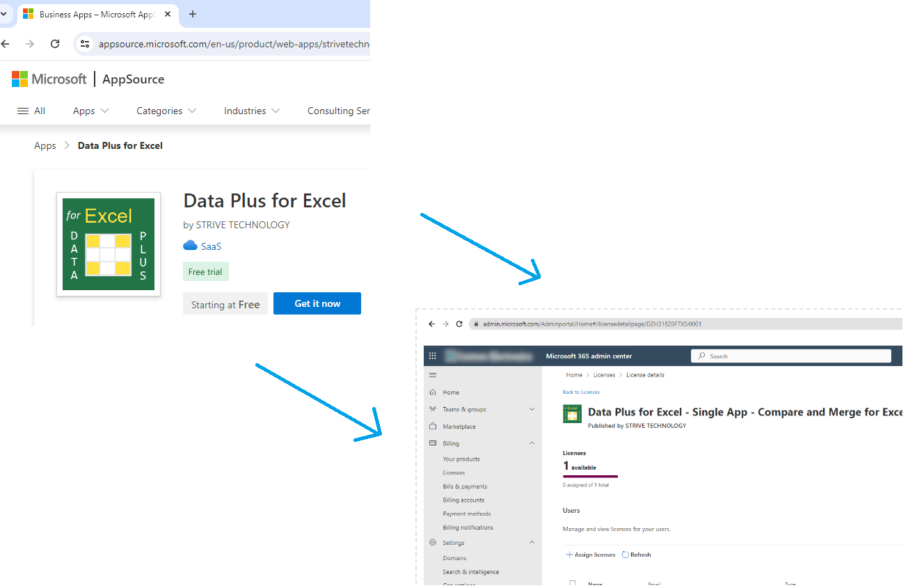The height and width of the screenshot is (588, 908).
Task: Click the Microsoft logo
Action: [49, 79]
